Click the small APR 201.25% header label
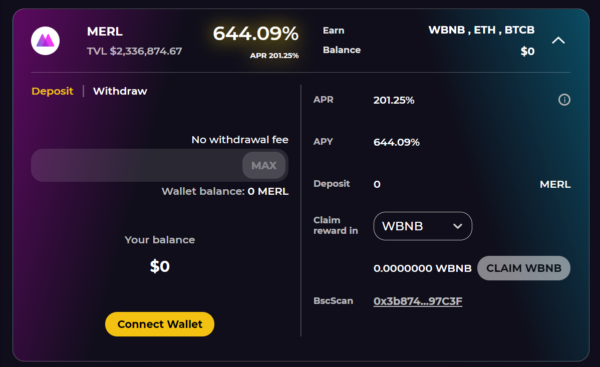This screenshot has width=600, height=367. [x=274, y=56]
